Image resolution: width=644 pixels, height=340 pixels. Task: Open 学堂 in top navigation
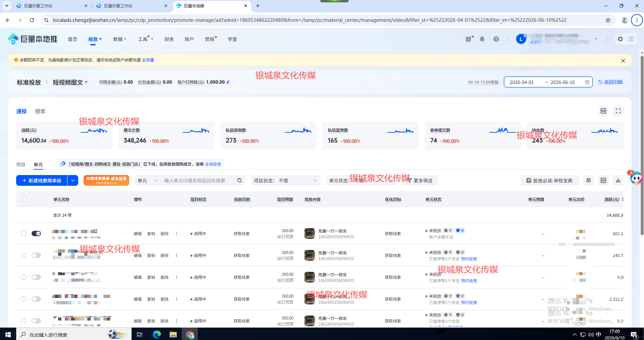point(232,39)
